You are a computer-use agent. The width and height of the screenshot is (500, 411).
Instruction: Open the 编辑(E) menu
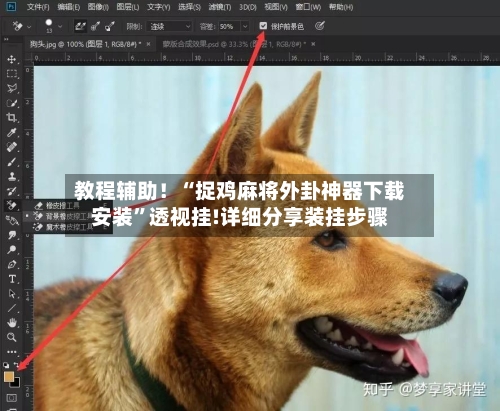tap(68, 7)
